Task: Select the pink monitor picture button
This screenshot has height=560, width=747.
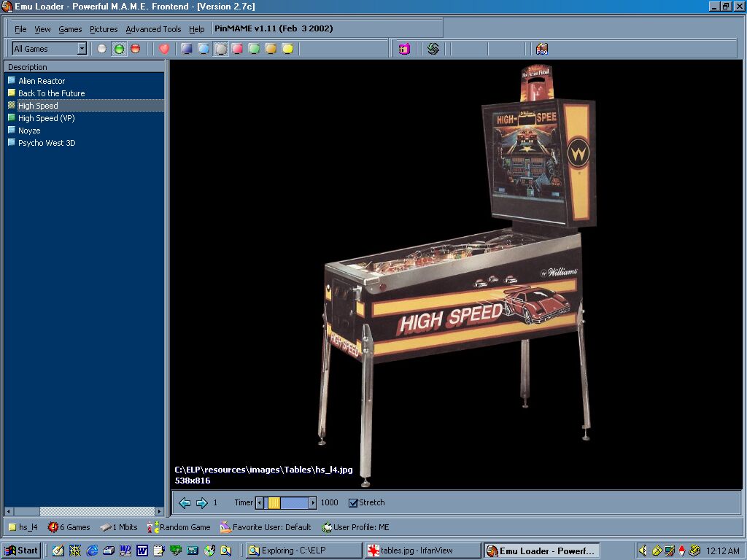Action: click(x=237, y=49)
